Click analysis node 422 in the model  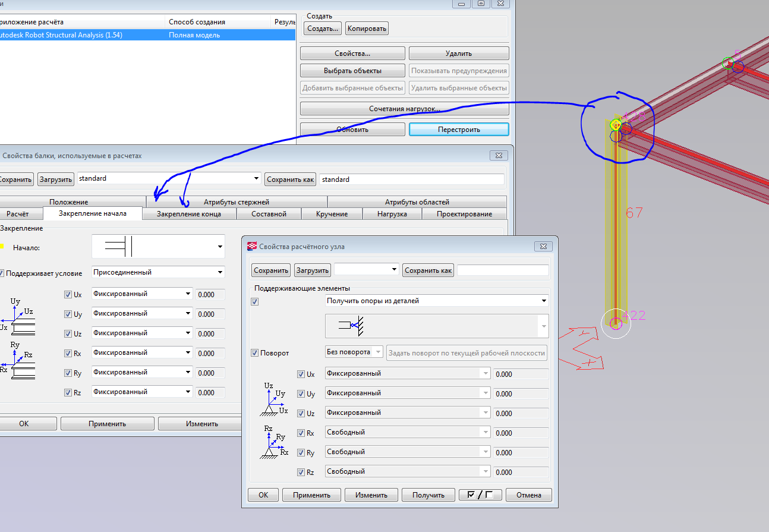click(616, 323)
